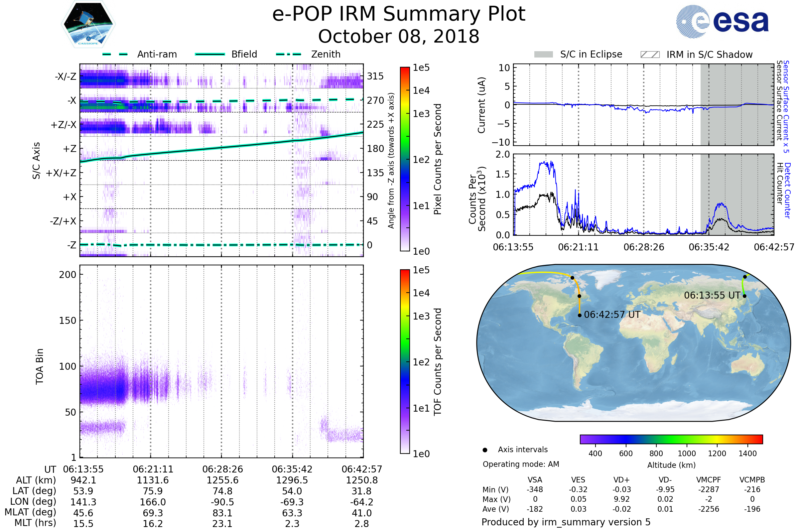Click the Anti-ram dashed legend line
This screenshot has height=532, width=798.
pyautogui.click(x=115, y=54)
